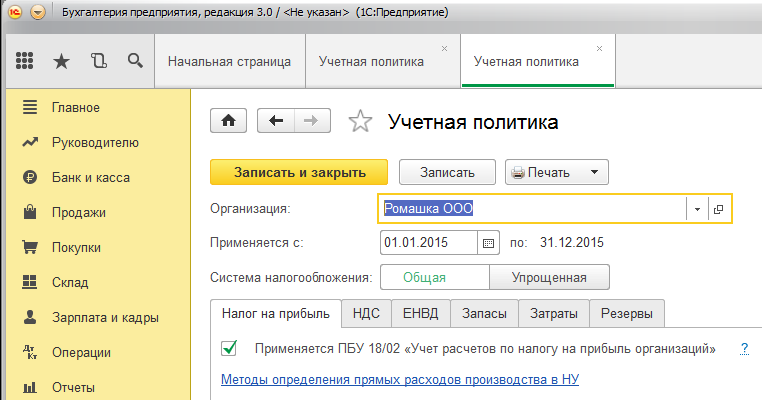Viewport: 762px width, 400px height.
Task: Click the Записать и закрыть button
Action: (x=299, y=172)
